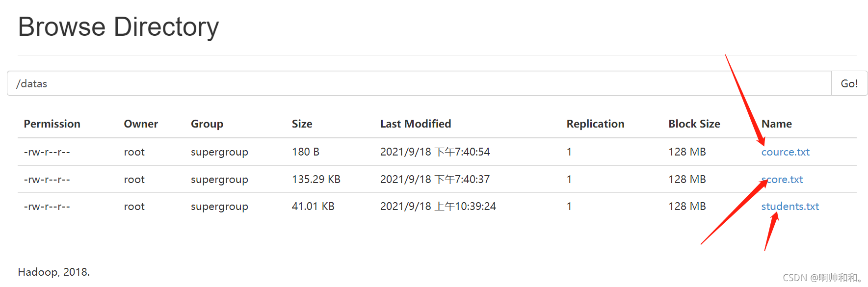Open the score.txt file link
This screenshot has width=868, height=287.
click(782, 180)
